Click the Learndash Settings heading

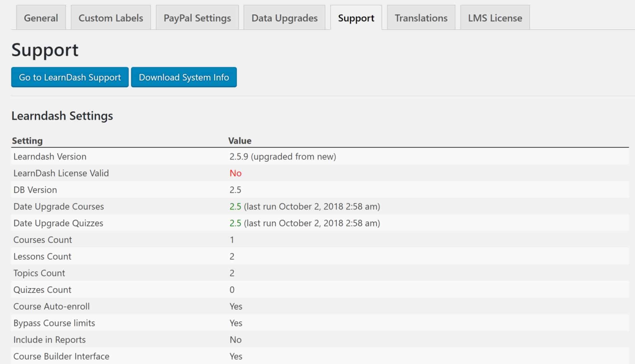(x=62, y=116)
